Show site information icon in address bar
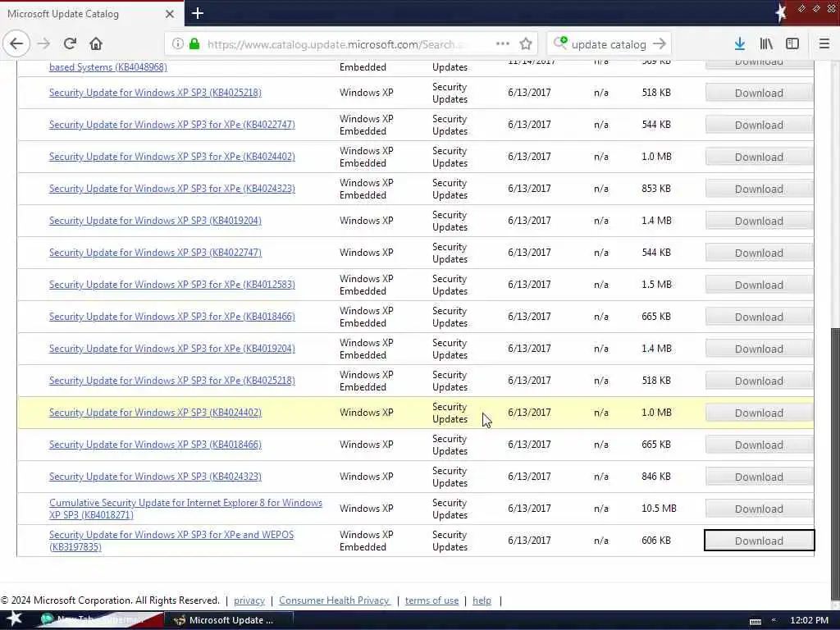Image resolution: width=840 pixels, height=630 pixels. coord(177,44)
